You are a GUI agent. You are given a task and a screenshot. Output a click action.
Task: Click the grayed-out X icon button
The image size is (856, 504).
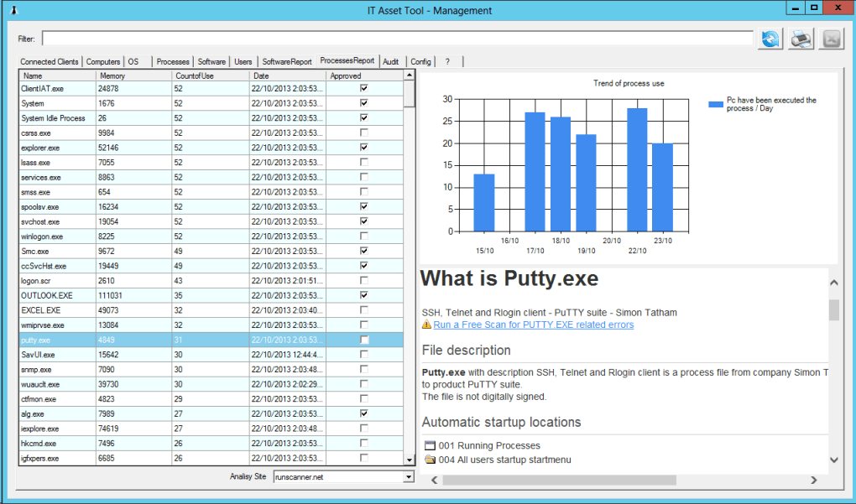coord(831,39)
